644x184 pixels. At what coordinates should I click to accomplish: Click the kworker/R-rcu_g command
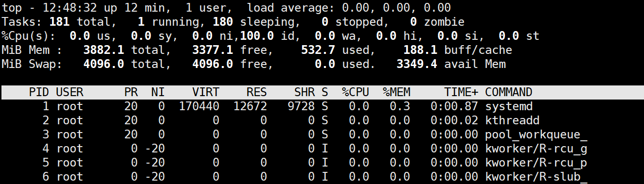tap(536, 149)
